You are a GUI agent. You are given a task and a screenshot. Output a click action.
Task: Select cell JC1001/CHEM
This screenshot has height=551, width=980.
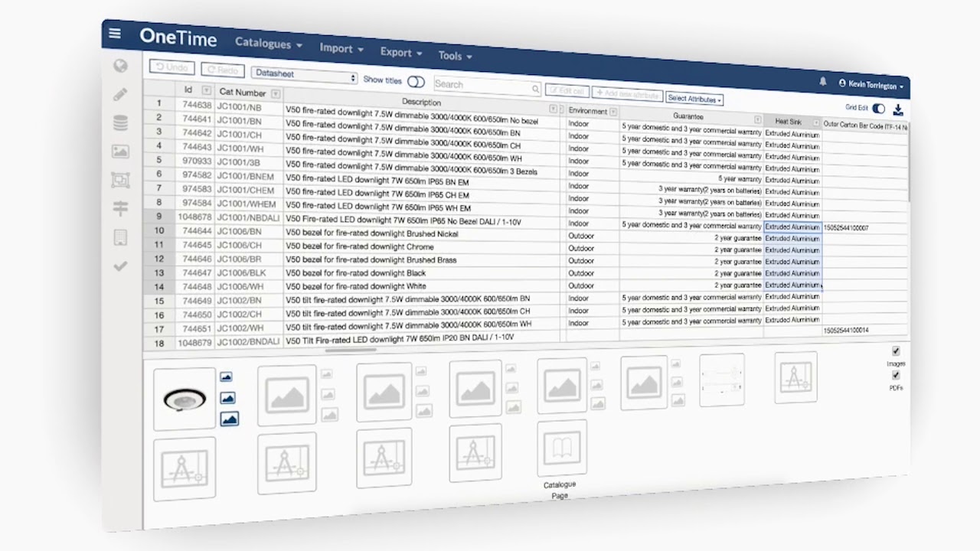249,190
